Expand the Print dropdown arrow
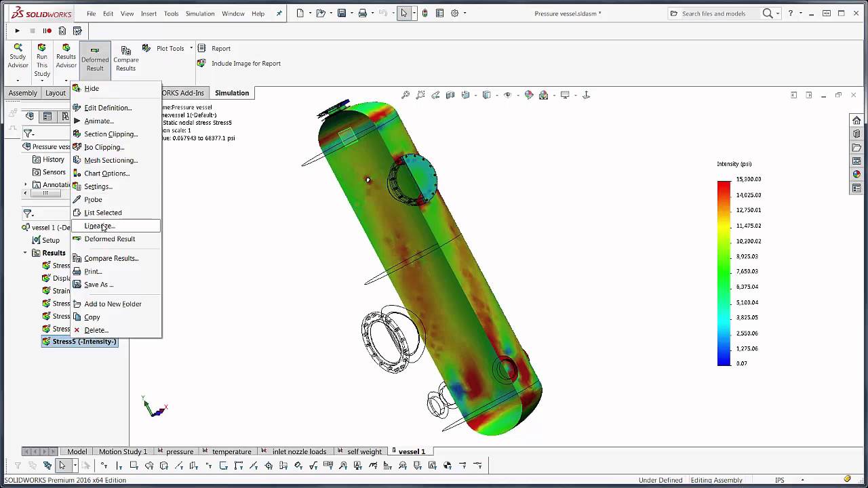868x488 pixels. point(372,14)
